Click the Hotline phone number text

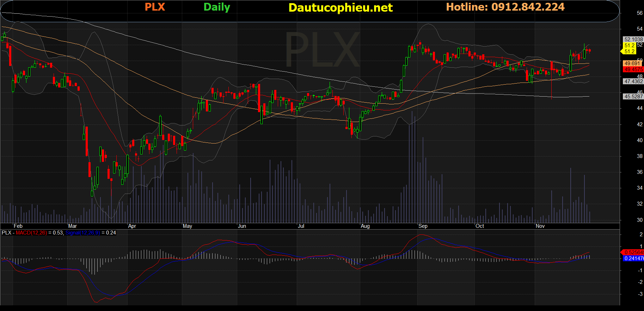(x=505, y=7)
